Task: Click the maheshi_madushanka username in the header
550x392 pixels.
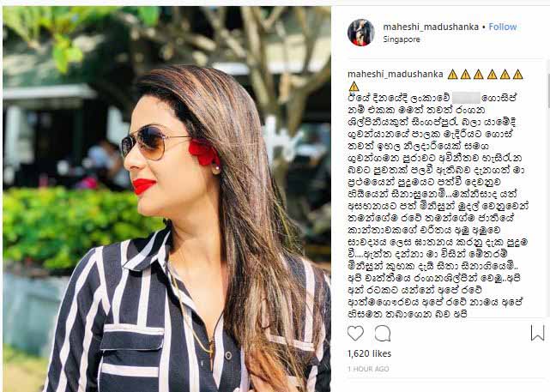Action: tap(431, 27)
